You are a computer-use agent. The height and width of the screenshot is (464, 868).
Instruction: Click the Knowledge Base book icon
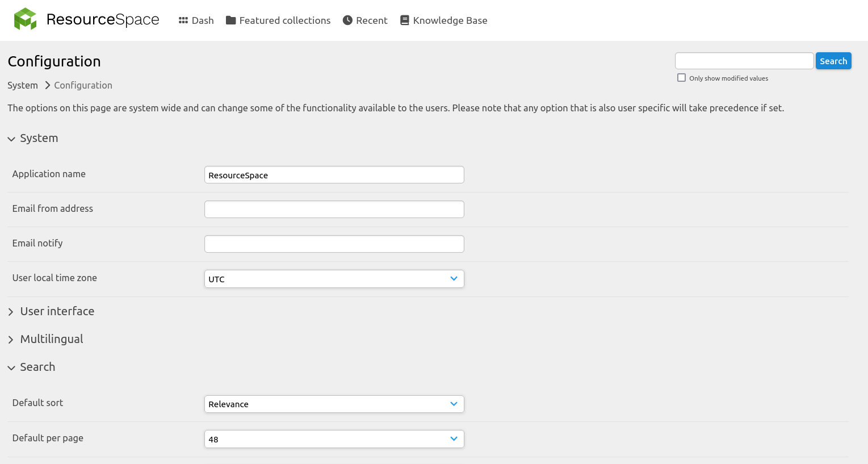pos(405,20)
